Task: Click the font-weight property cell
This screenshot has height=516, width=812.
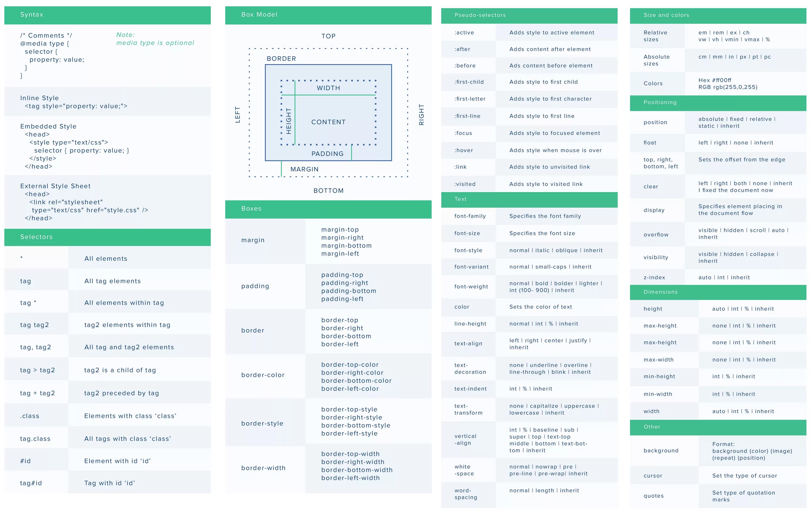Action: [x=471, y=287]
